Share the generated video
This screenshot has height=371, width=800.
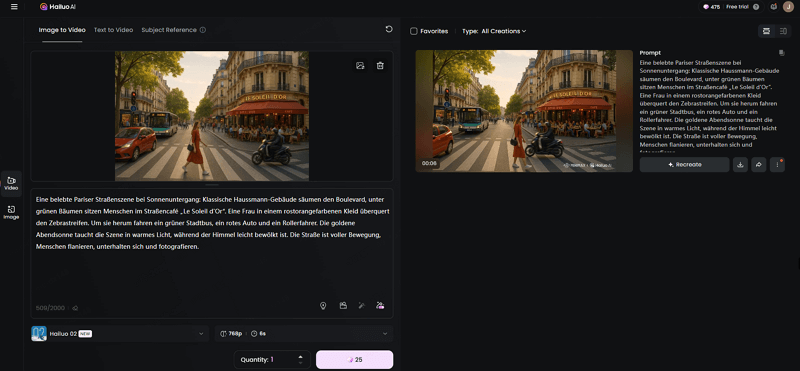click(x=759, y=165)
